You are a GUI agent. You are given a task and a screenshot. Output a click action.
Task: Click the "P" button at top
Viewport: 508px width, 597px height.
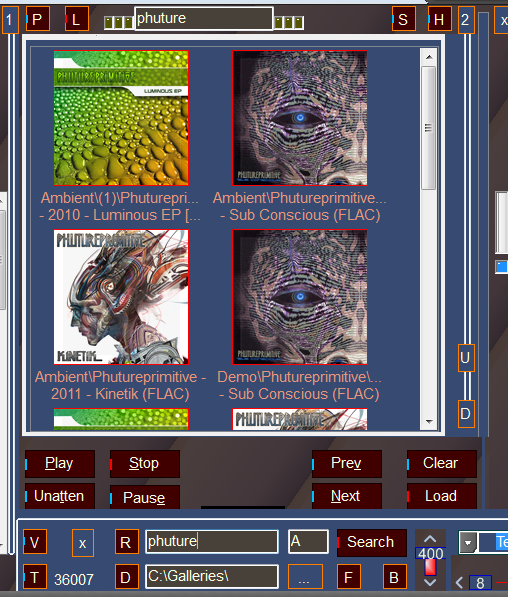tap(38, 19)
